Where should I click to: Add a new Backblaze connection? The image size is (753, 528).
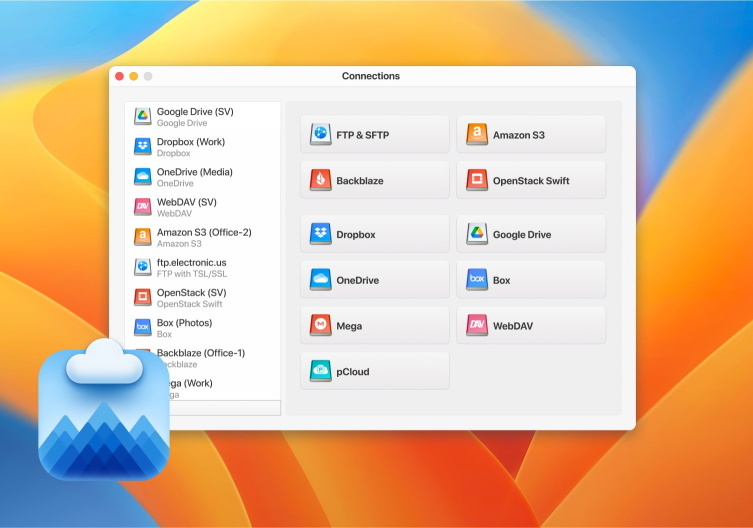pos(375,180)
